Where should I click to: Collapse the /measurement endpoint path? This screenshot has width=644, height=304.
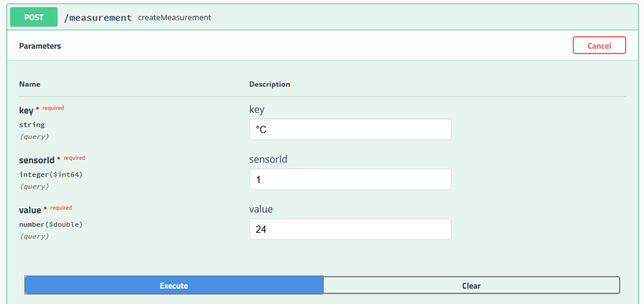point(98,18)
